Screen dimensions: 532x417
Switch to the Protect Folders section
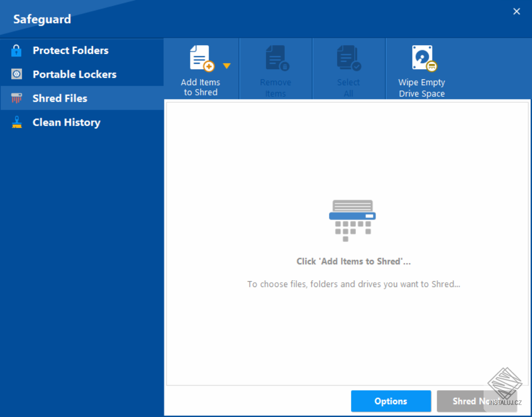point(71,50)
